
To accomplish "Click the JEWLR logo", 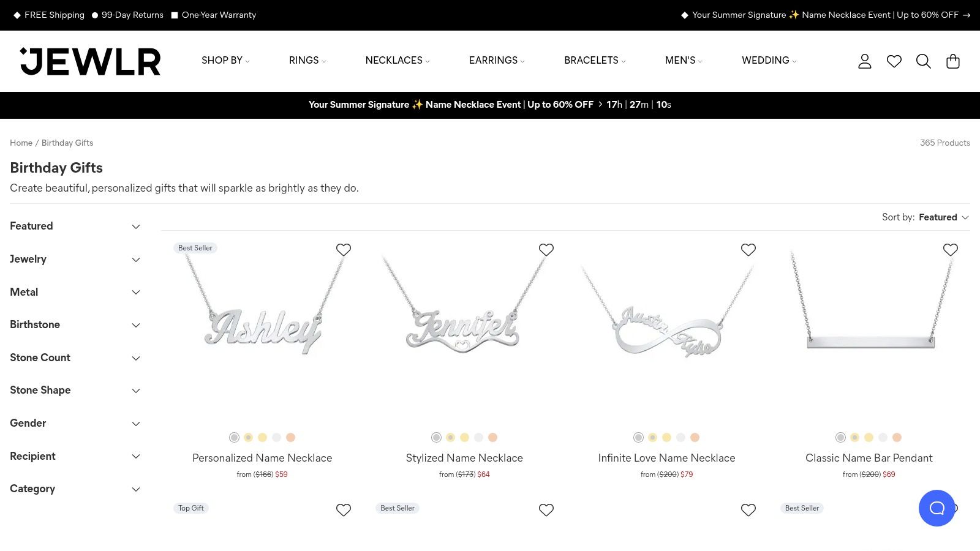I will (91, 61).
